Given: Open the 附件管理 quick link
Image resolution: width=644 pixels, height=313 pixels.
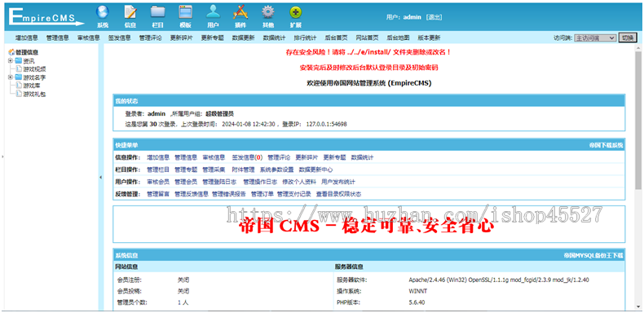Looking at the screenshot, I should pos(243,170).
